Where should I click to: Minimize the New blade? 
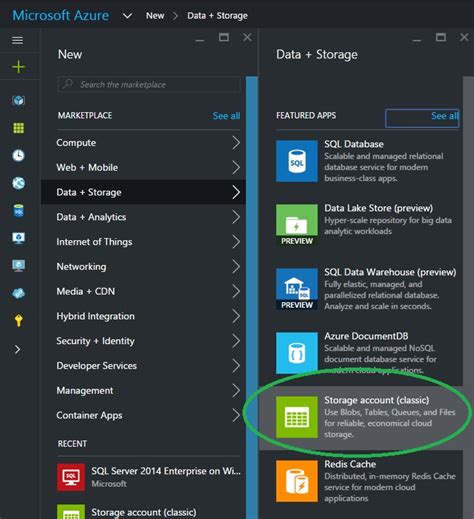200,39
